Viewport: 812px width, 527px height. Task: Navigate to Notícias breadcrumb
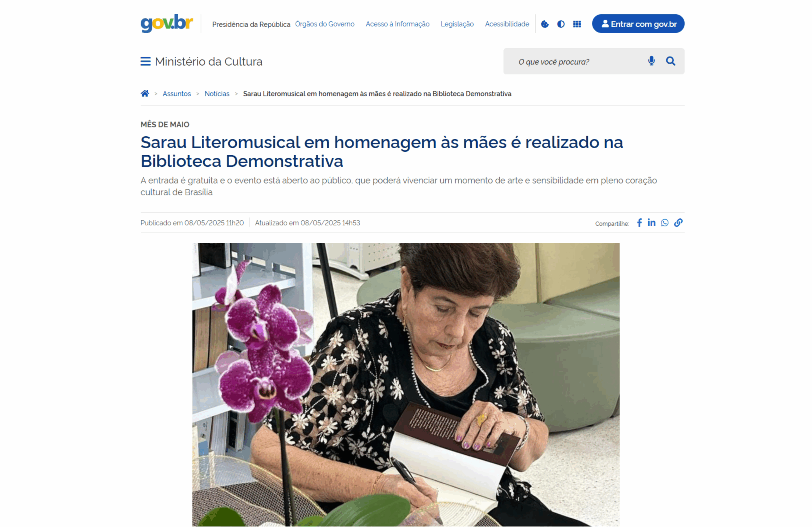pos(217,94)
